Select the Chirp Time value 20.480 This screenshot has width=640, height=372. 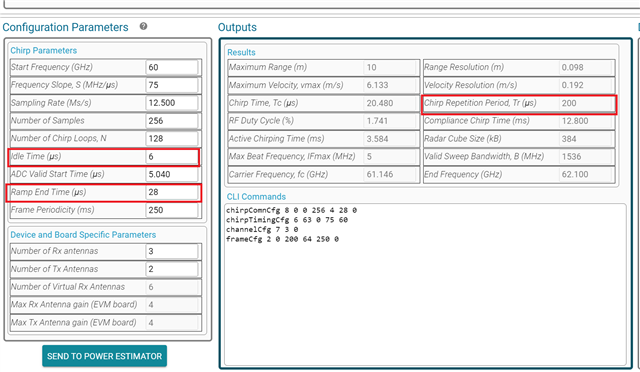(390, 103)
